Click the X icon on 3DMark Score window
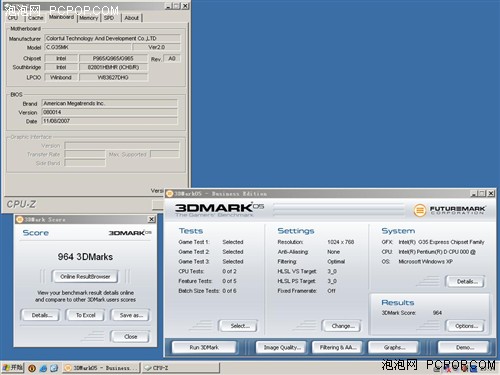Screen dimensions: 500x375 coord(151,219)
